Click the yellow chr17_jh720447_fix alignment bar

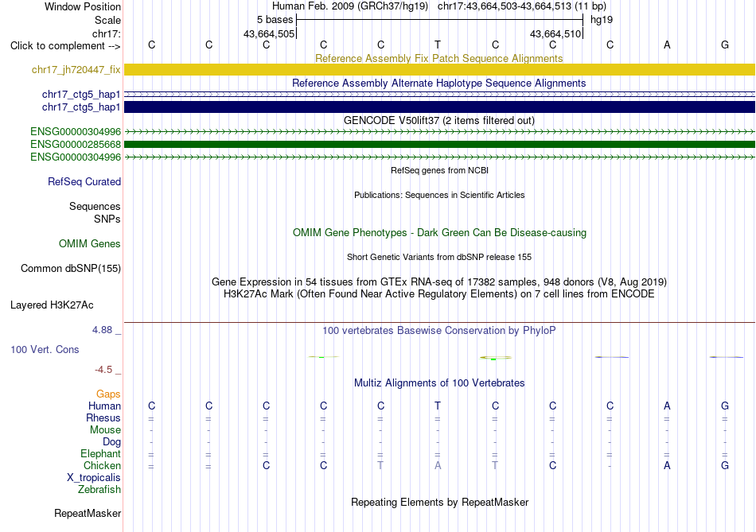[439, 69]
